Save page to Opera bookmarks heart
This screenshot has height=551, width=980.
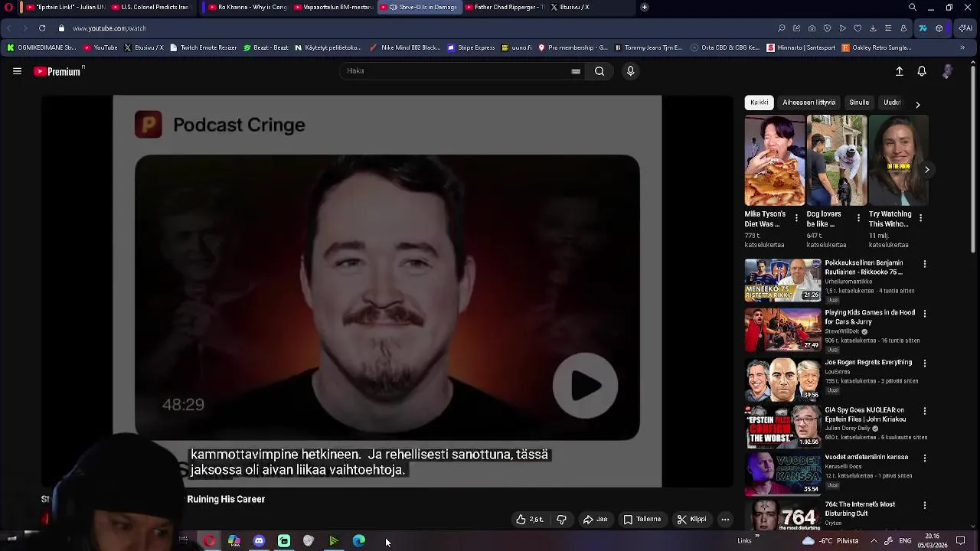[x=857, y=28]
